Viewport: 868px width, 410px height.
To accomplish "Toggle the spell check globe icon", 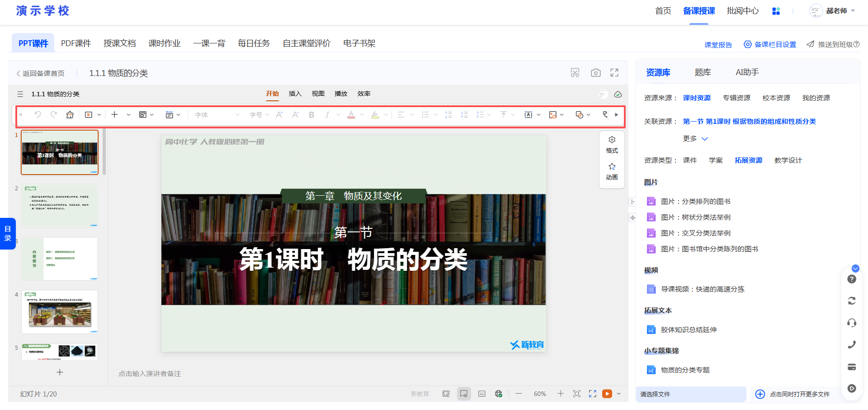I will (x=499, y=394).
